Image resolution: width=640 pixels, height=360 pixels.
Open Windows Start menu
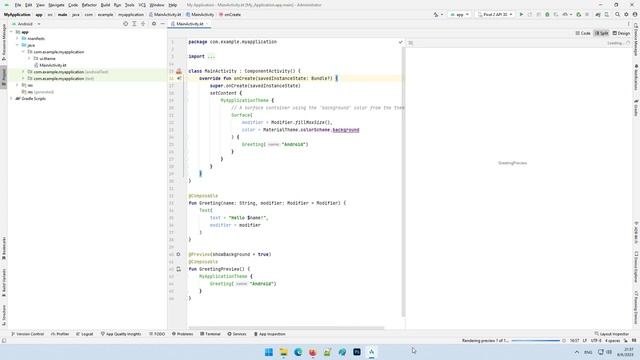269,352
